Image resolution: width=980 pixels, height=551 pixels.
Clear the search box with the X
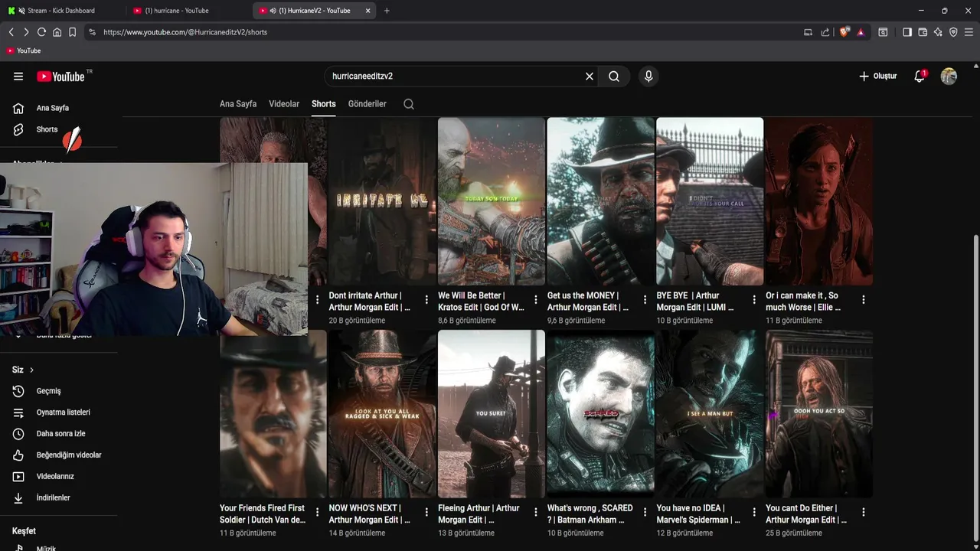(x=590, y=77)
